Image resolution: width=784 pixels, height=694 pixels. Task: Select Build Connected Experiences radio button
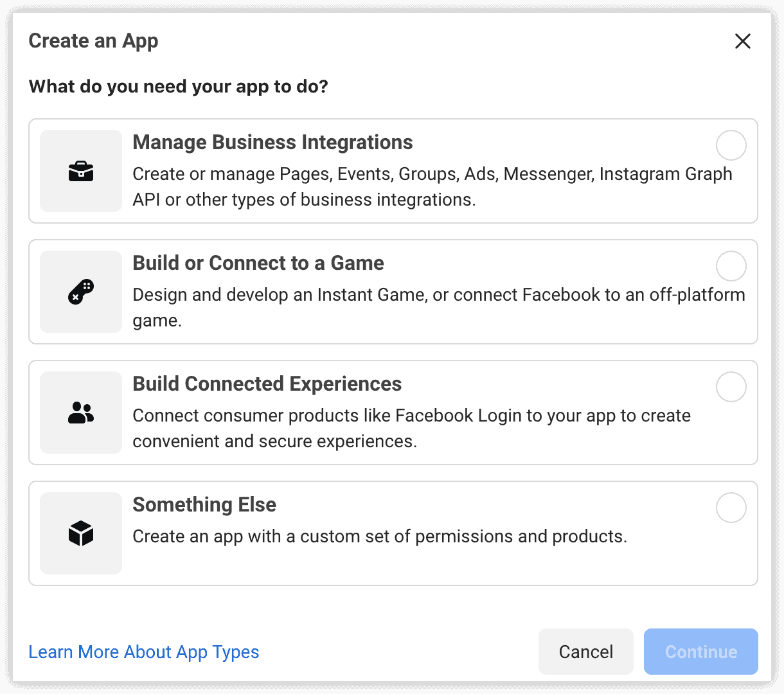click(731, 387)
